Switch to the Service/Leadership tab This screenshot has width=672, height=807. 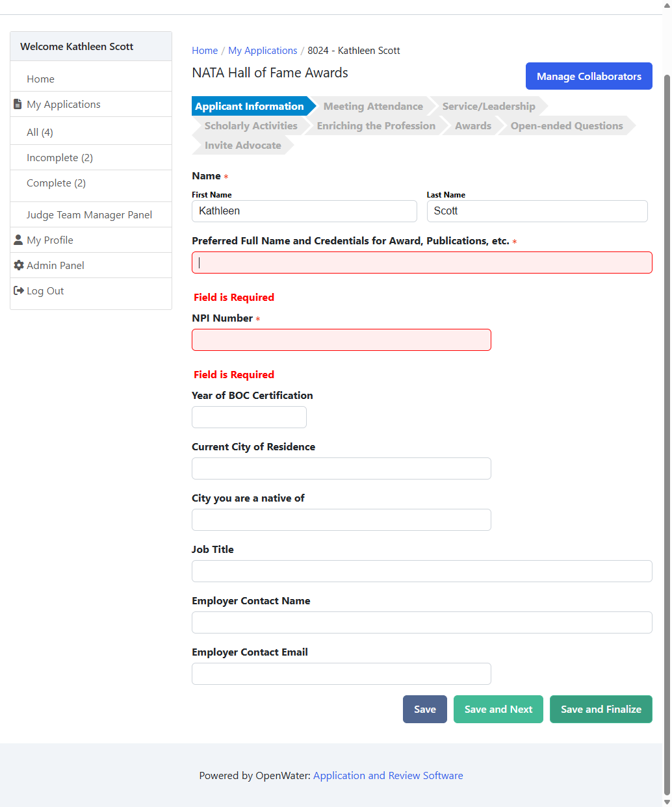pos(489,106)
